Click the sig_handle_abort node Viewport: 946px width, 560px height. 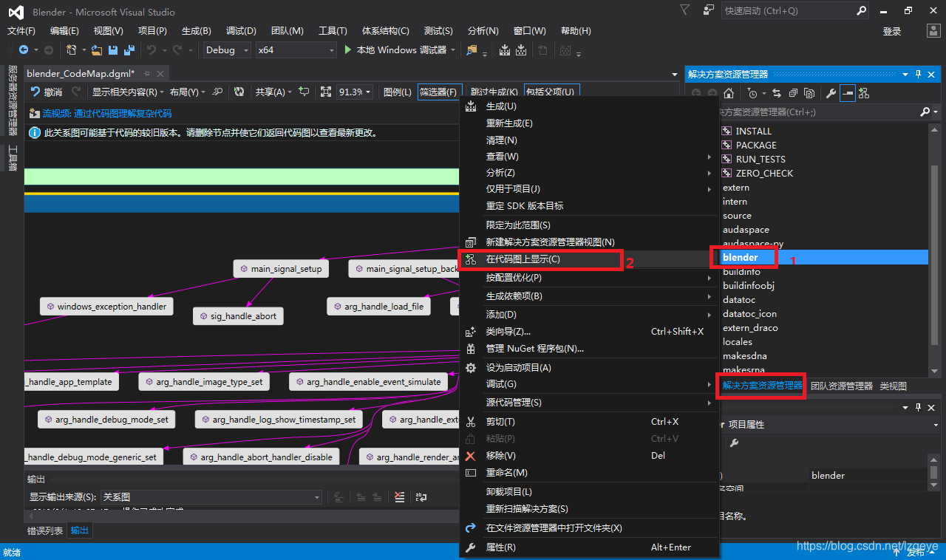click(238, 315)
